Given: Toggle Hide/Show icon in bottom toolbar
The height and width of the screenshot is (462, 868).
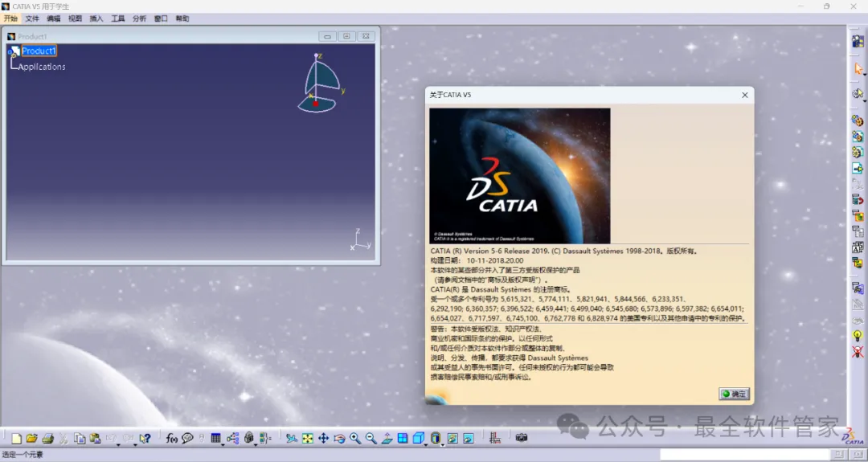Looking at the screenshot, I should [x=452, y=438].
